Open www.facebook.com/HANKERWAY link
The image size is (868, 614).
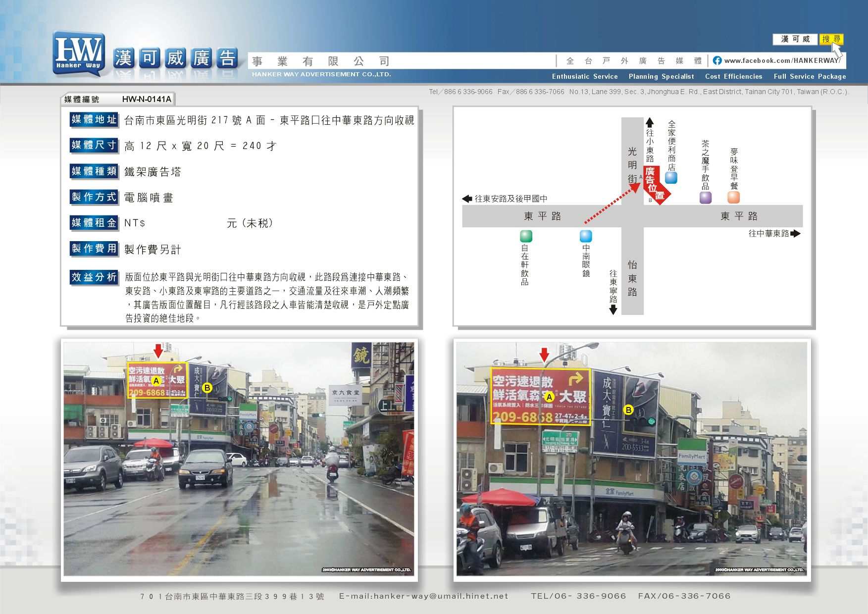[782, 60]
